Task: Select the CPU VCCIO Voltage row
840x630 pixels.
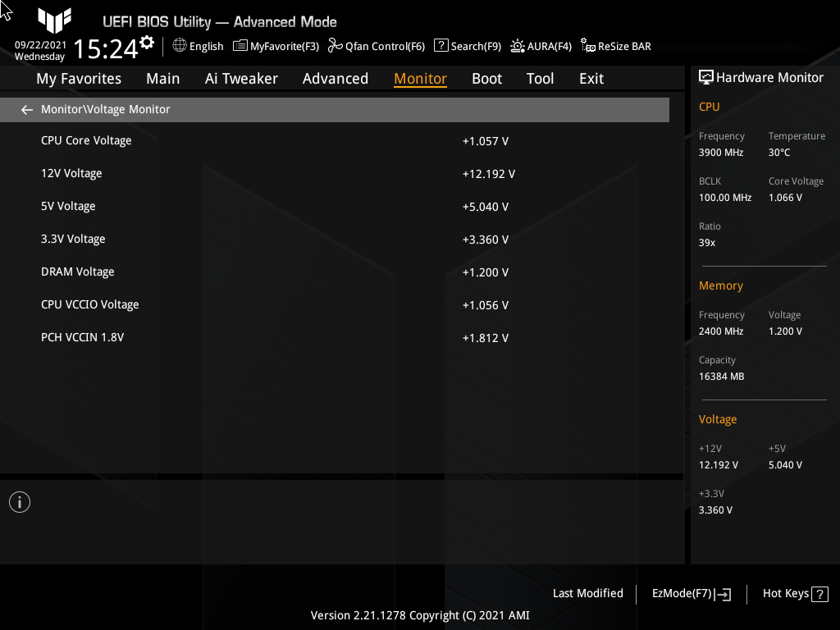Action: click(335, 305)
